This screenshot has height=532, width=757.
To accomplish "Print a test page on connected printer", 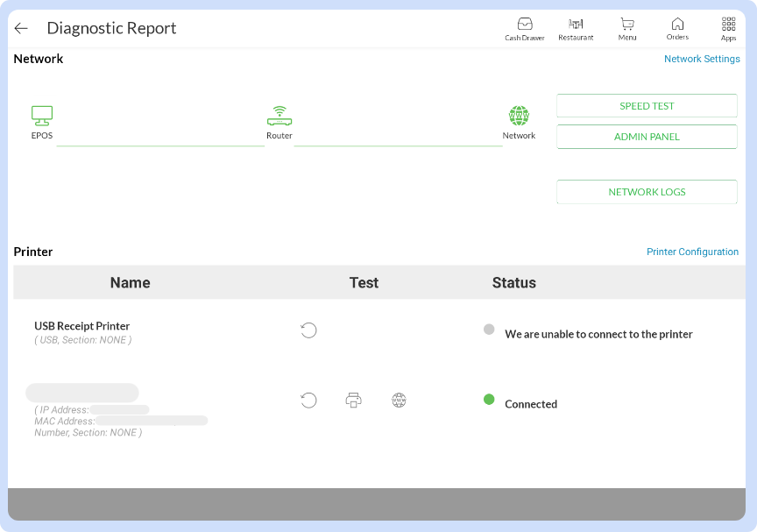I will tap(353, 401).
